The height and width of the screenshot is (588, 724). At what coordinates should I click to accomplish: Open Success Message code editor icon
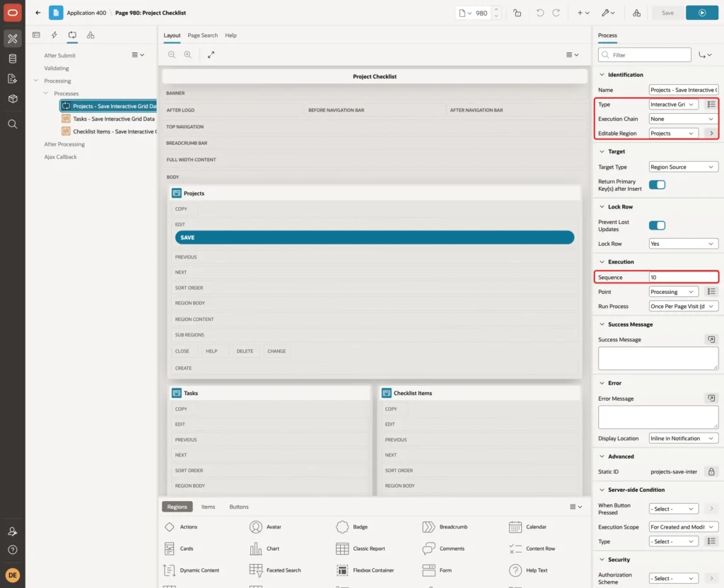pos(711,340)
